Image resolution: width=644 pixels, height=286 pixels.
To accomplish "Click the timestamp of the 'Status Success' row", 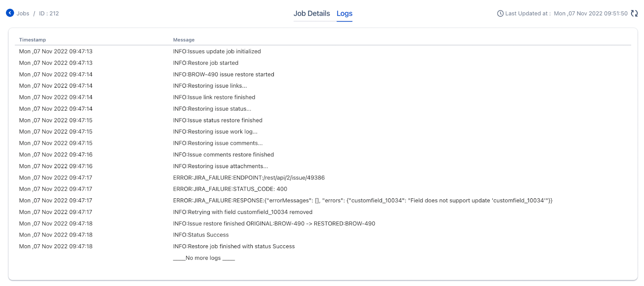I will 56,235.
